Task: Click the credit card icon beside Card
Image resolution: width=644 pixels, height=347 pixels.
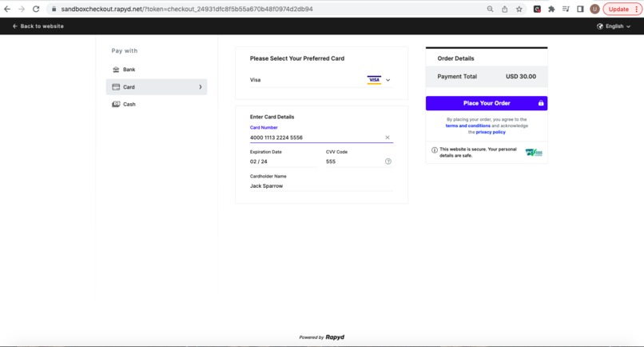Action: pos(116,86)
